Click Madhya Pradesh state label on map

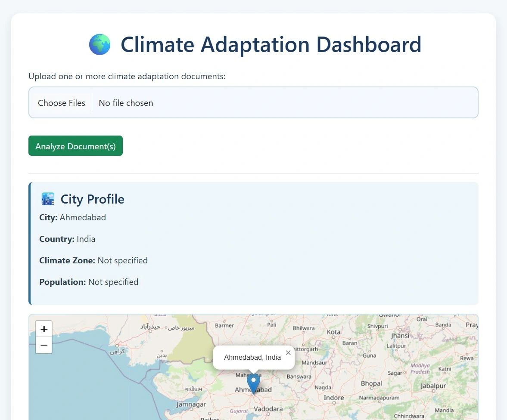pyautogui.click(x=420, y=369)
